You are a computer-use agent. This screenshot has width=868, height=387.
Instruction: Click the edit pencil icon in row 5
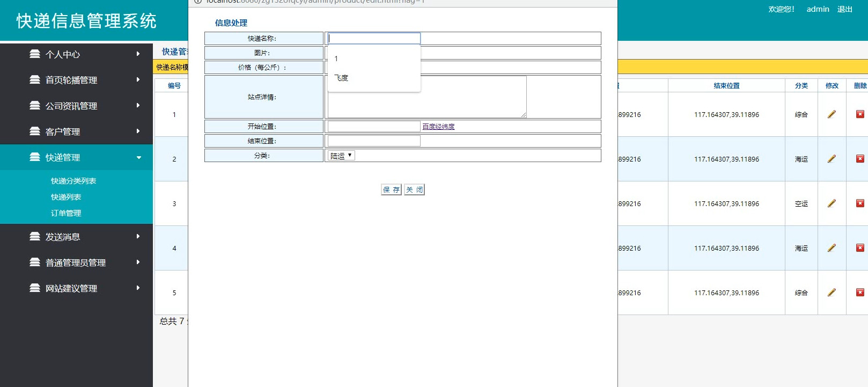[x=832, y=293]
